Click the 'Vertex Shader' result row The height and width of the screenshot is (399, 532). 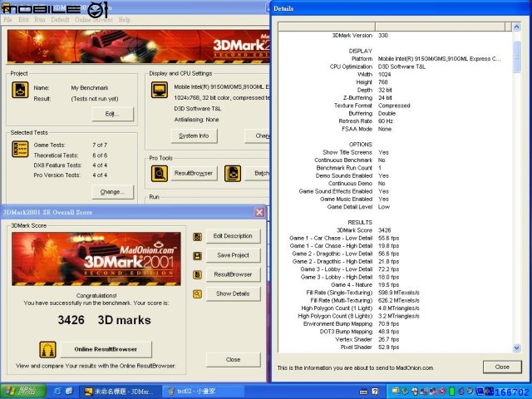pos(396,340)
